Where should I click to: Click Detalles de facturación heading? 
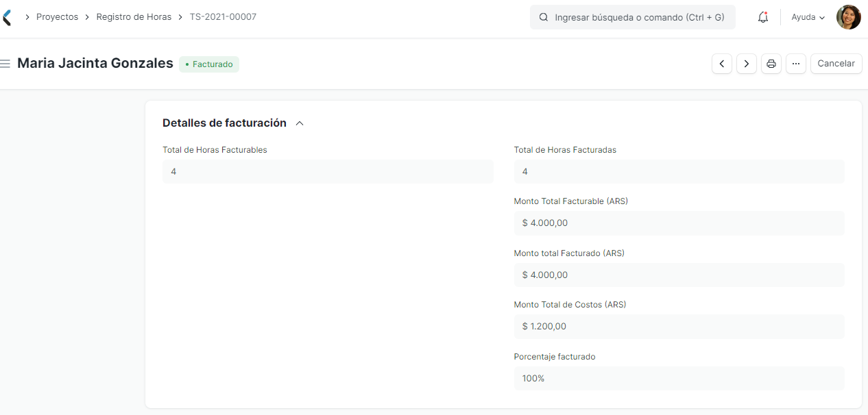coord(224,123)
